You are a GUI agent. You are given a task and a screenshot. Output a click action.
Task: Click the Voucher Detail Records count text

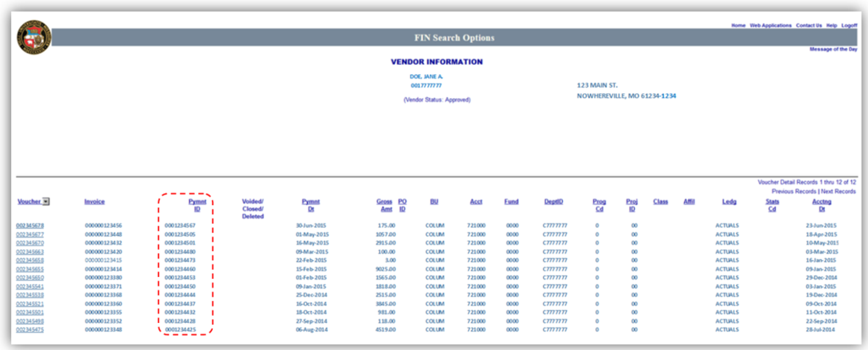click(x=807, y=183)
